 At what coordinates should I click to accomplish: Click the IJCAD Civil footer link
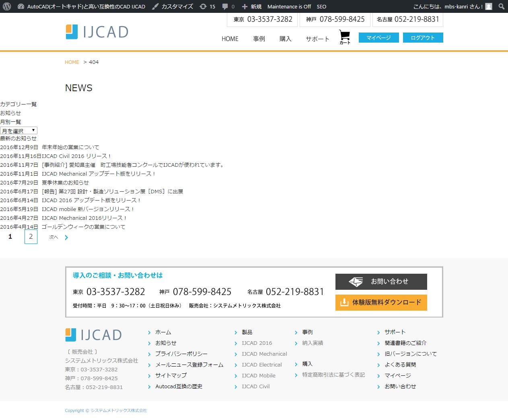click(x=256, y=387)
